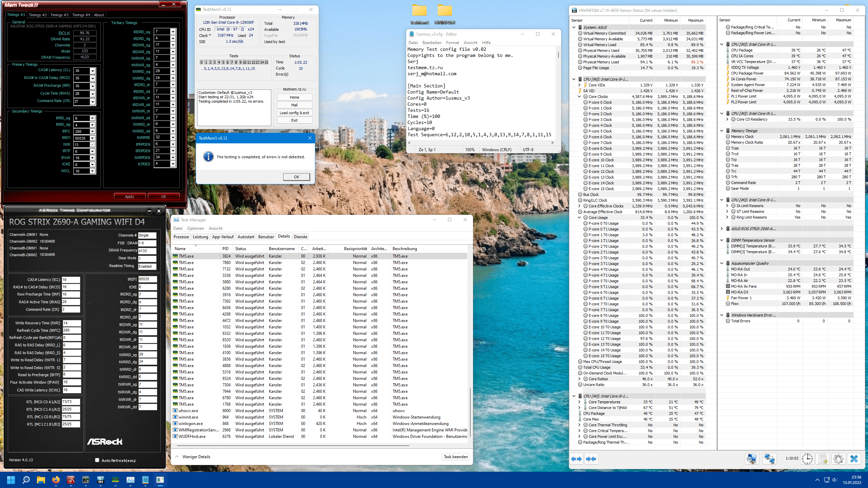Expand Core VIDs row in HWiNFO
This screenshot has height=488, width=868.
coord(579,85)
